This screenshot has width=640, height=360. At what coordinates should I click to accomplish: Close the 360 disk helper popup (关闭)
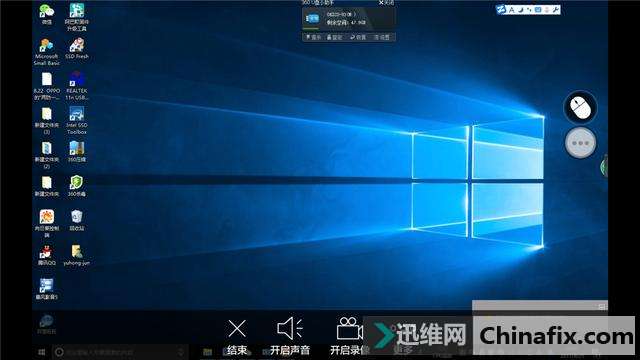[x=386, y=2]
